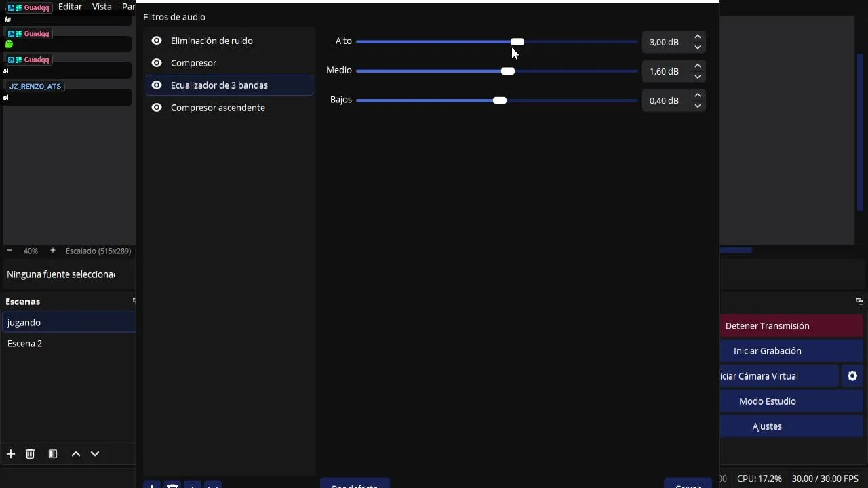Add a new scene with plus icon
868x488 pixels.
point(11,454)
